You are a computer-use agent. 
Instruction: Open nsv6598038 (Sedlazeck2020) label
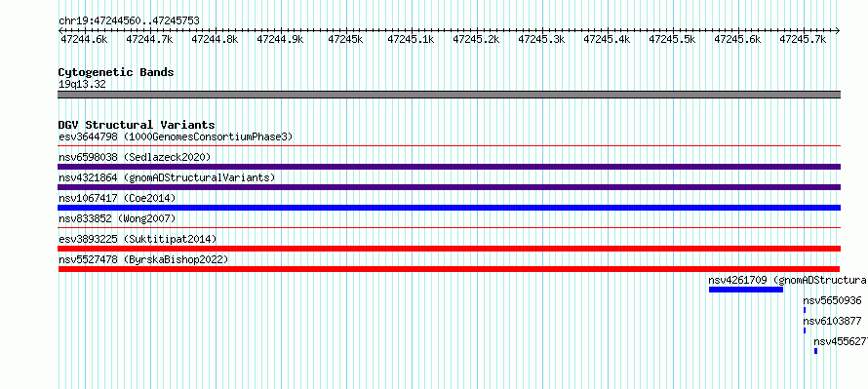[x=135, y=157]
